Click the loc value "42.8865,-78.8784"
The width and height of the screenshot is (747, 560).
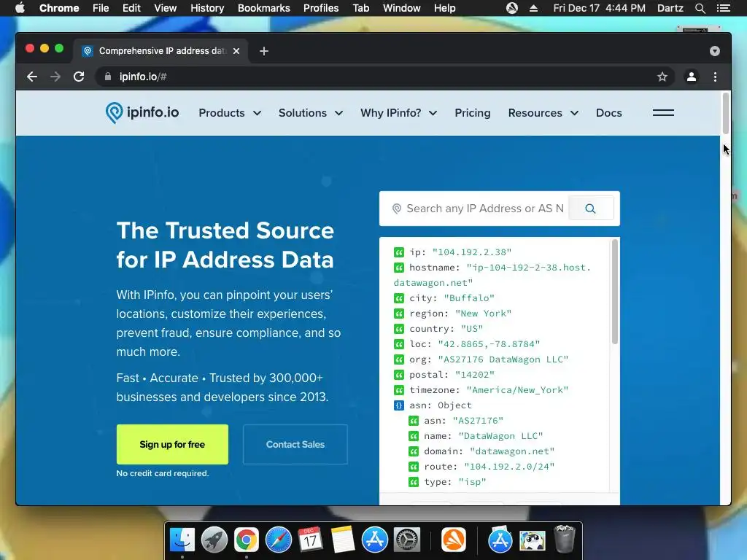(489, 344)
